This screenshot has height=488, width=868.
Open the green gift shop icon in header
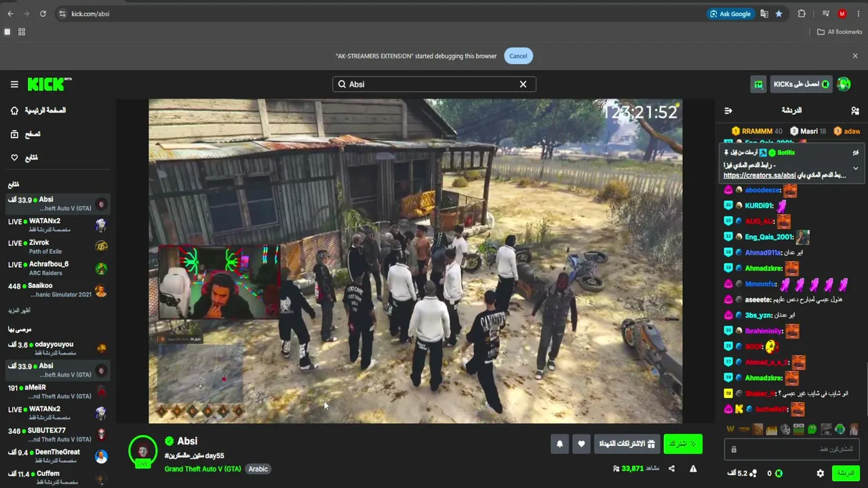pyautogui.click(x=758, y=84)
